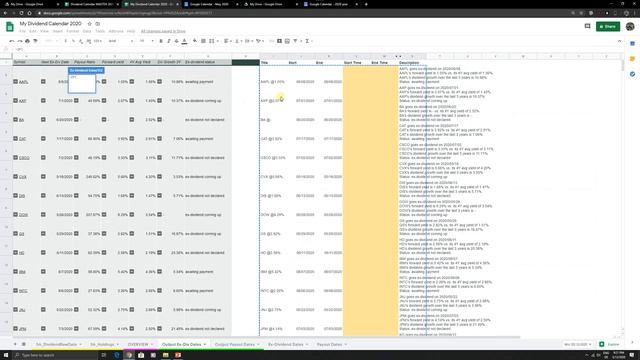Open the all sheets list icon

pos(24,344)
